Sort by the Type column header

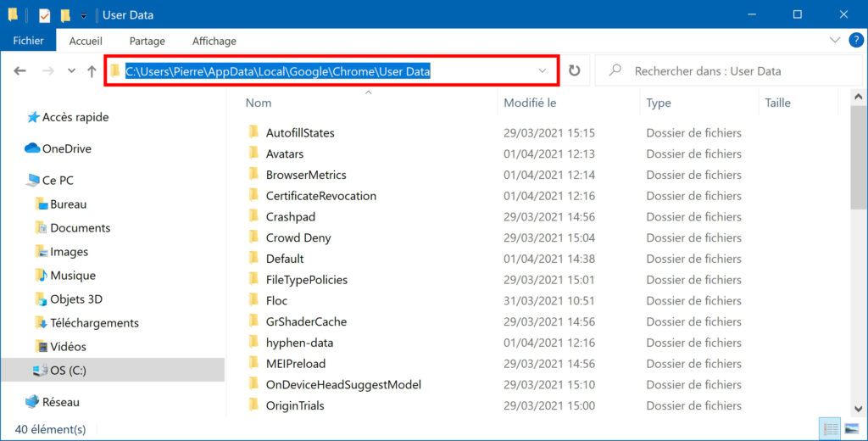658,103
